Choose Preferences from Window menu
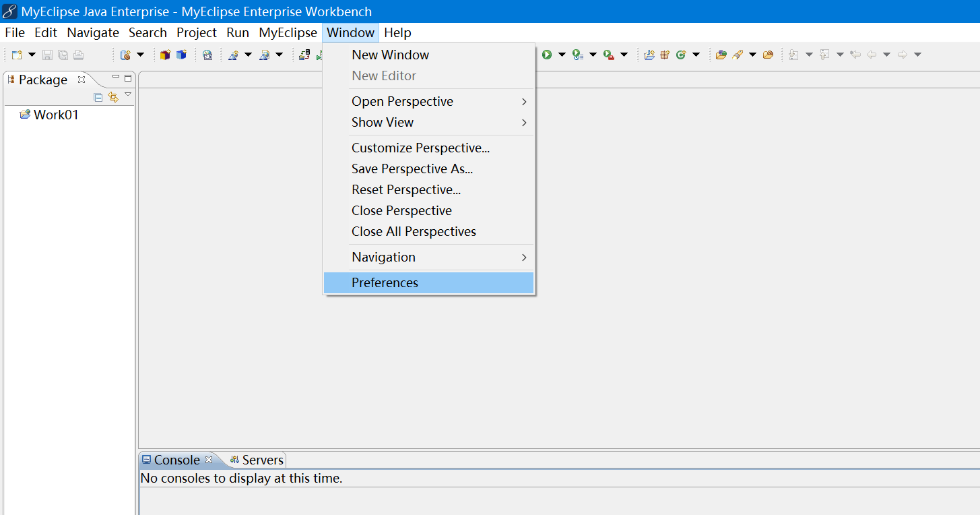The width and height of the screenshot is (980, 515). tap(428, 282)
